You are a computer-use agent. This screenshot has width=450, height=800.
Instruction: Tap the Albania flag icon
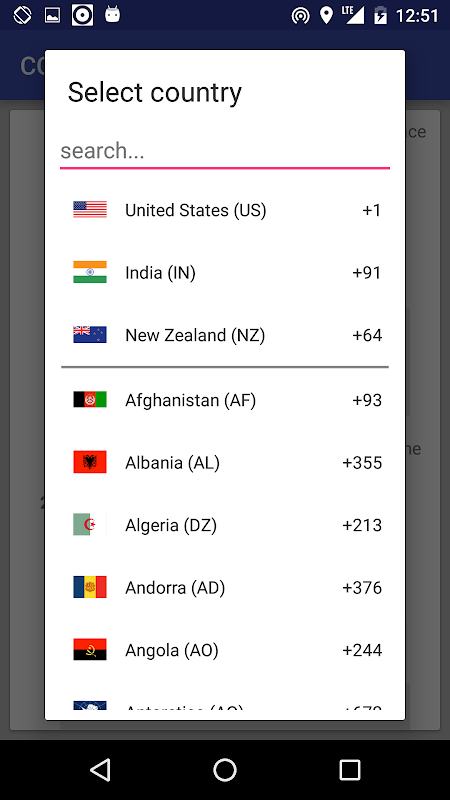(90, 462)
